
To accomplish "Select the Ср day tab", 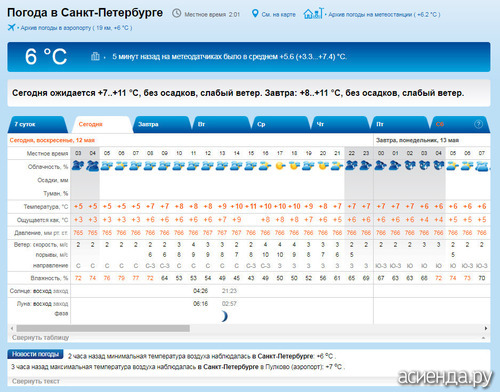I will (x=281, y=124).
